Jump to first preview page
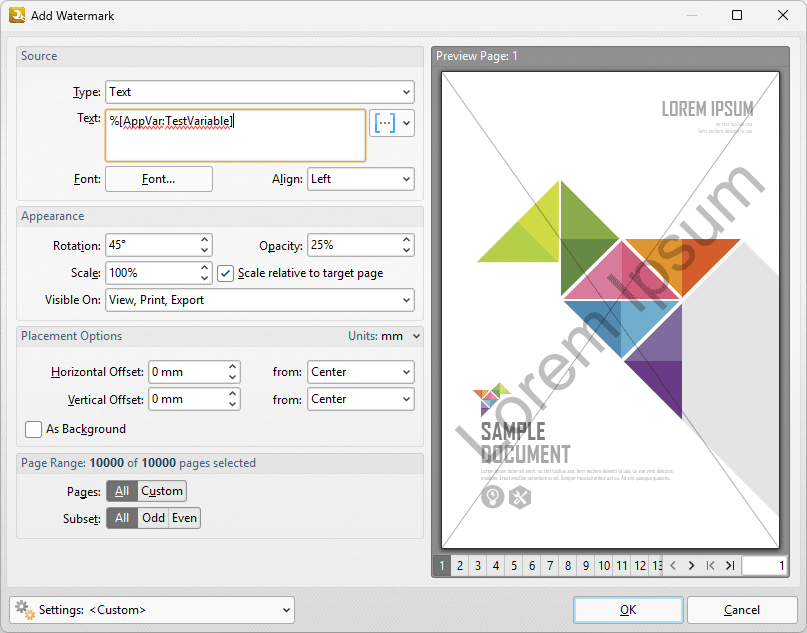The height and width of the screenshot is (633, 807). (710, 566)
